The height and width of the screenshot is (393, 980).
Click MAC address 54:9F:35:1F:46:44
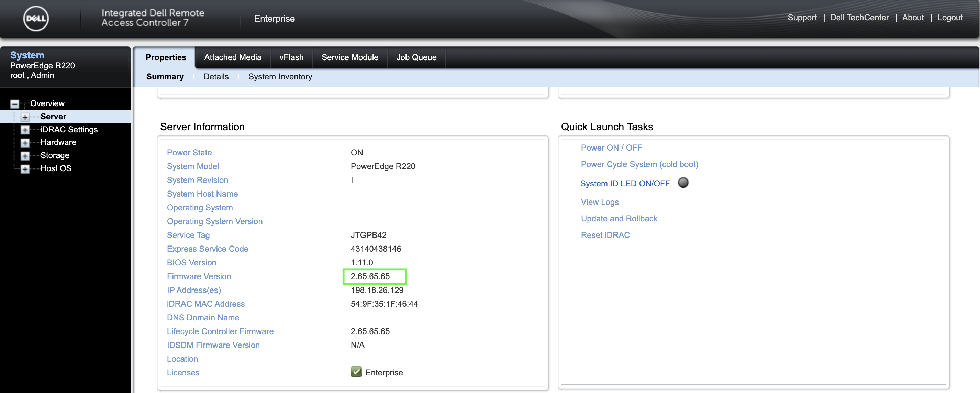click(x=384, y=304)
